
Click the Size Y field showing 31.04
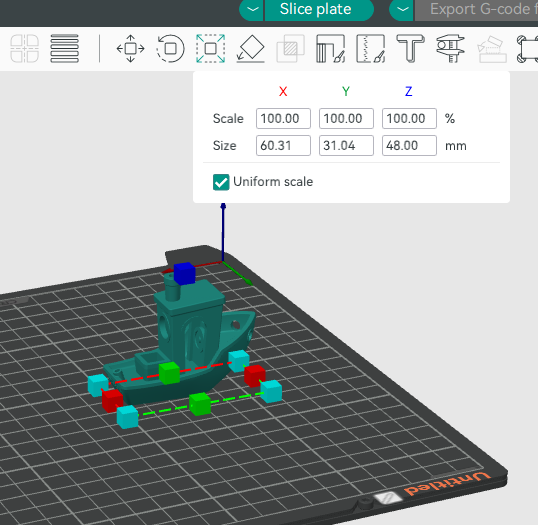click(x=346, y=145)
